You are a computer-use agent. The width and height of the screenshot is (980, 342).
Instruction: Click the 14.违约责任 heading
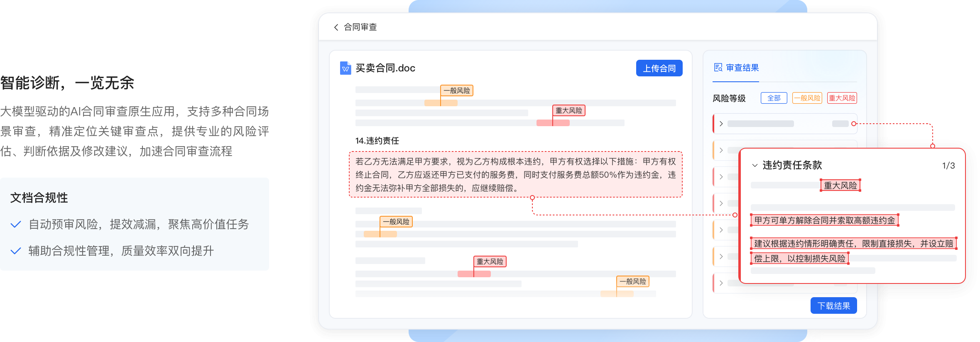click(377, 141)
